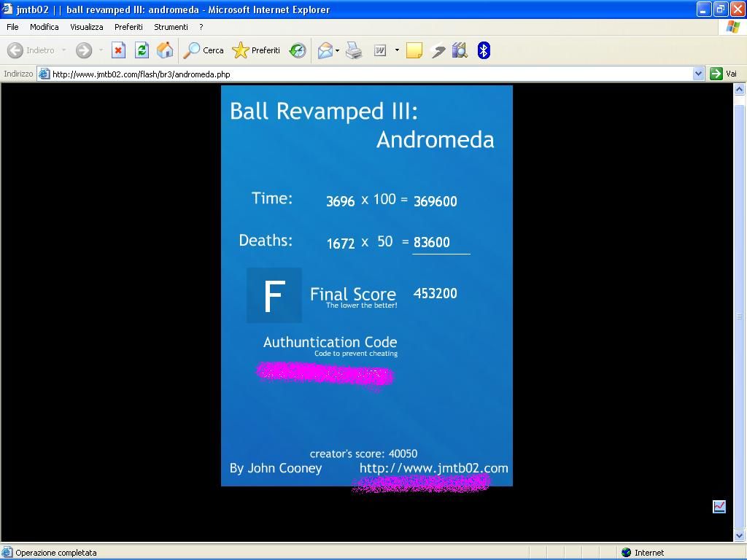The image size is (747, 560).
Task: Click the creator's score: 40050 text
Action: (x=363, y=454)
